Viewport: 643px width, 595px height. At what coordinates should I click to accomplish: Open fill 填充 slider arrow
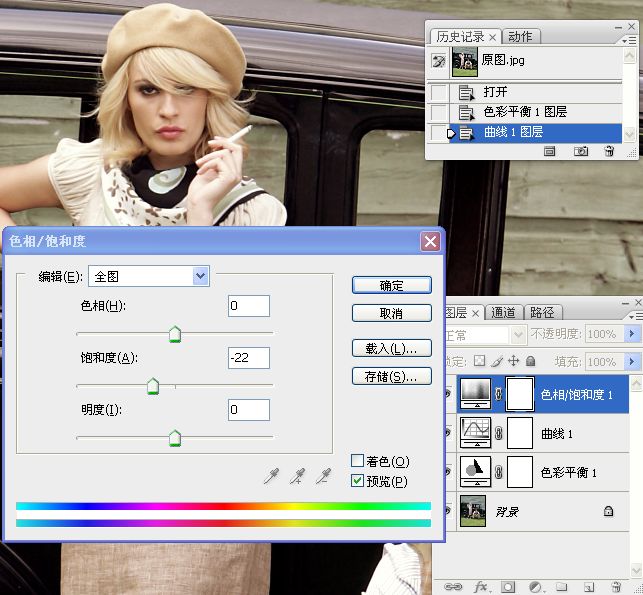pyautogui.click(x=632, y=361)
